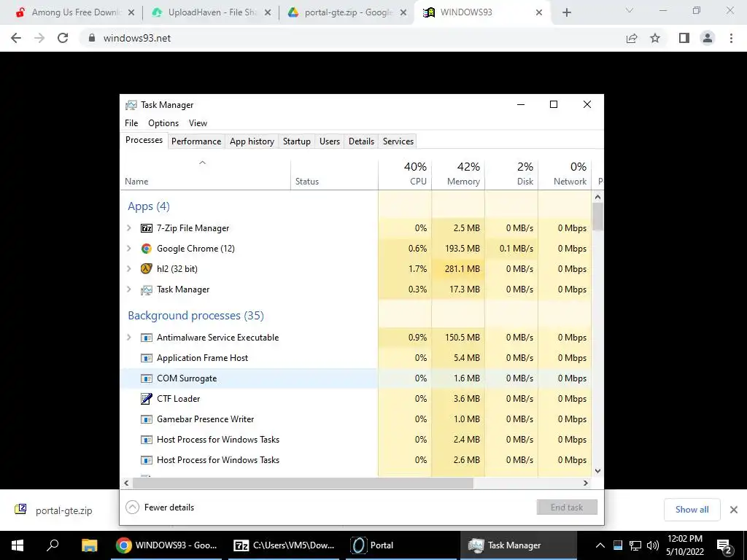Sort processes by the CPU column
Image resolution: width=747 pixels, height=560 pixels.
click(405, 174)
